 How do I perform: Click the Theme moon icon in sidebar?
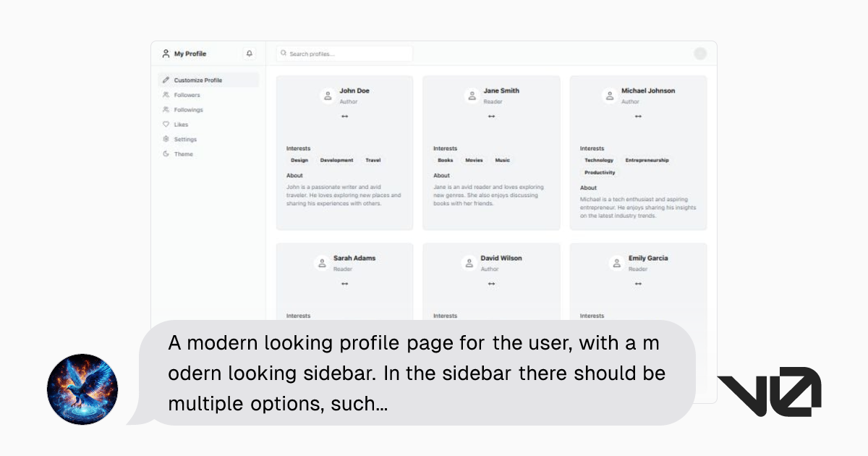coord(166,153)
